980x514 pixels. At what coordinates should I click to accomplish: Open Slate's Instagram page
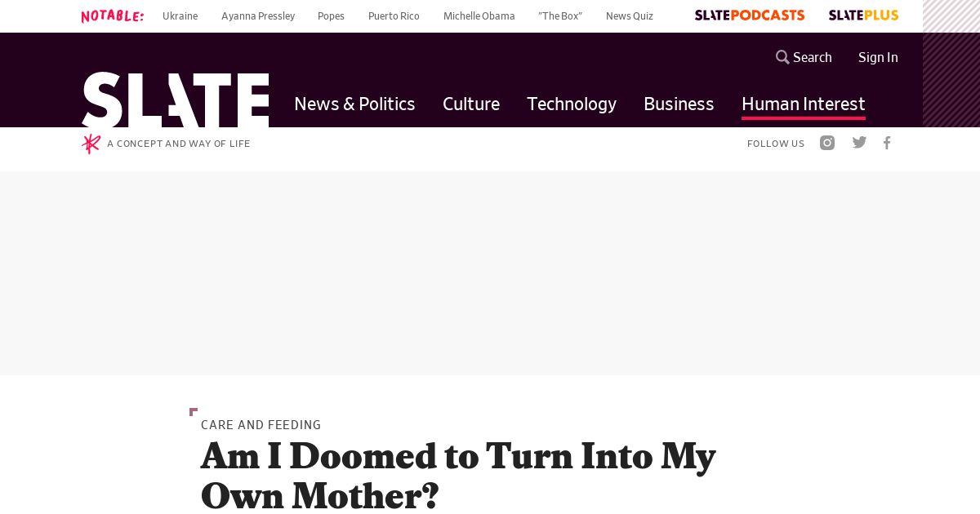click(827, 143)
